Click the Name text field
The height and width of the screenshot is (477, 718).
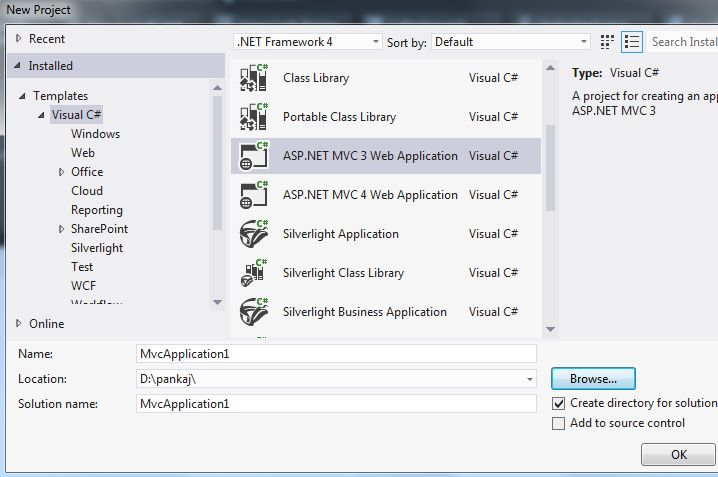(x=336, y=354)
